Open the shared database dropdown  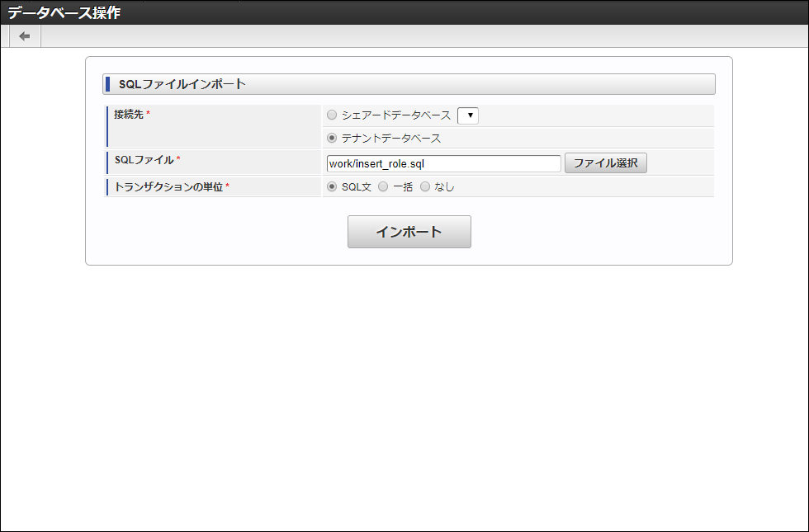(468, 115)
